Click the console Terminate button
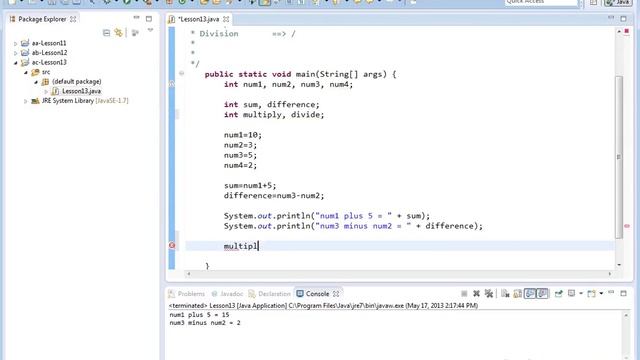 pos(464,293)
